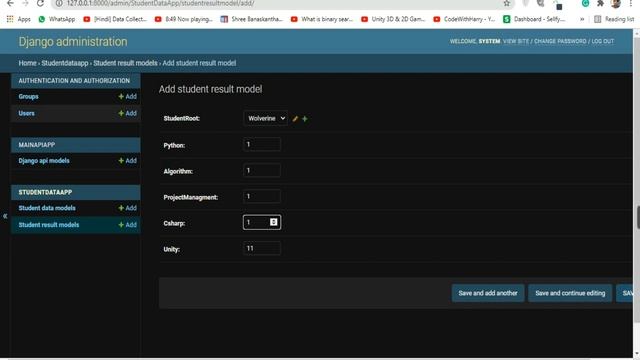640x360 pixels.
Task: Focus the ProjectManagment score field
Action: coord(262,196)
